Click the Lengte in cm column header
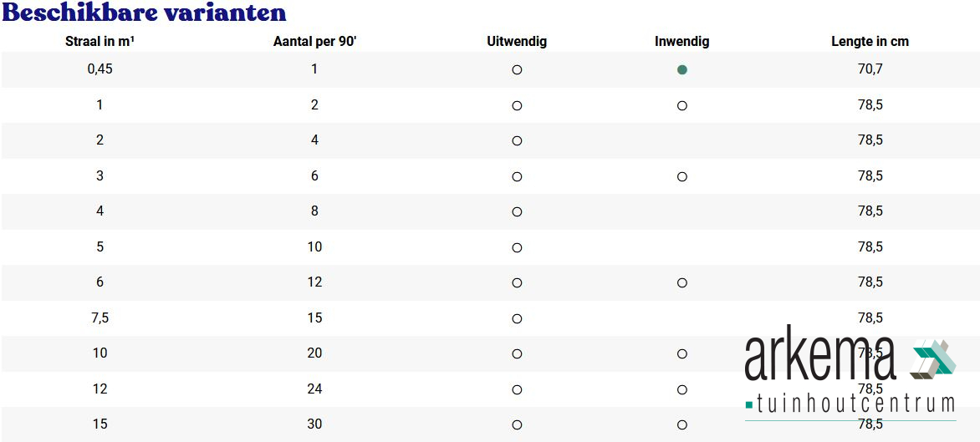This screenshot has height=442, width=980. pos(870,42)
